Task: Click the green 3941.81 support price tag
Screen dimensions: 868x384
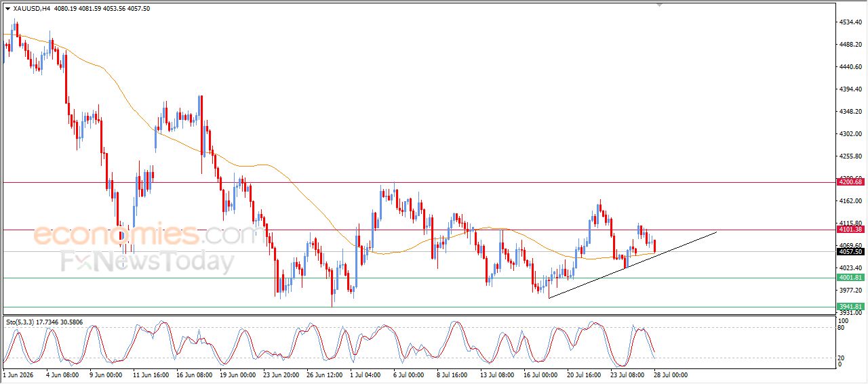Action: [849, 307]
